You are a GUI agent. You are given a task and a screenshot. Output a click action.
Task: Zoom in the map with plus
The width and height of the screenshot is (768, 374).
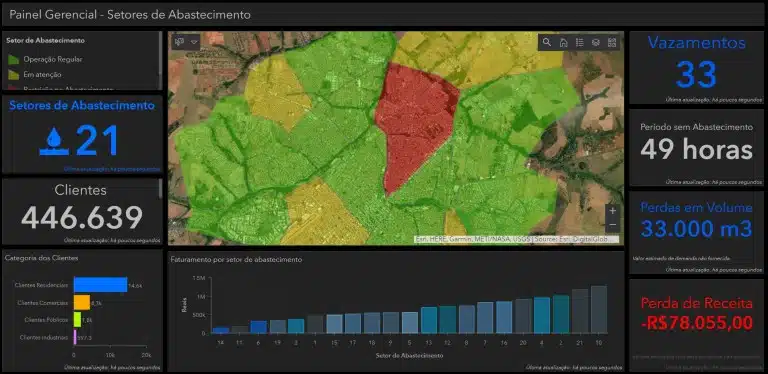point(612,211)
